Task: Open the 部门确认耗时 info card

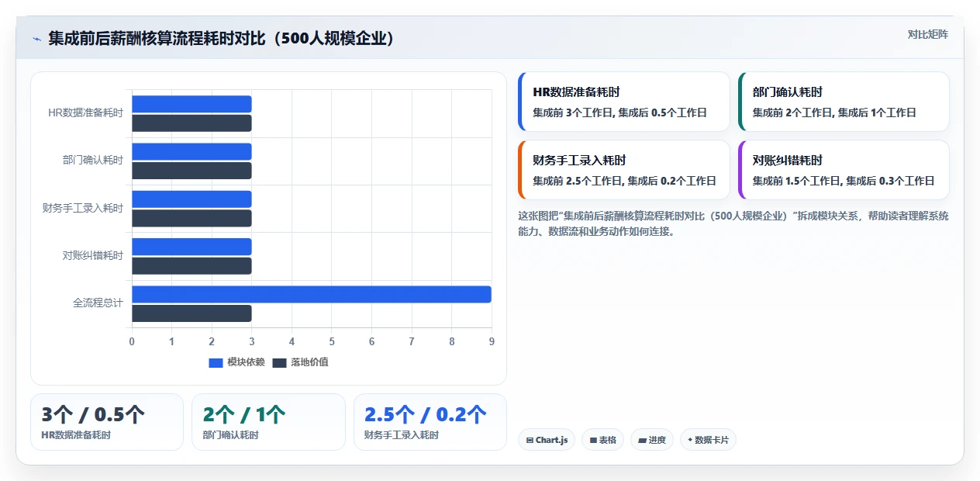Action: [844, 102]
